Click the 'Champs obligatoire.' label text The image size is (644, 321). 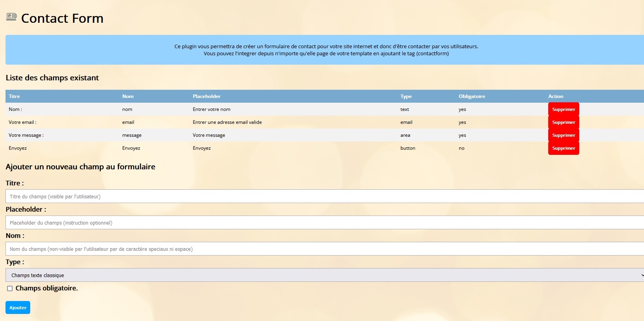tap(47, 288)
